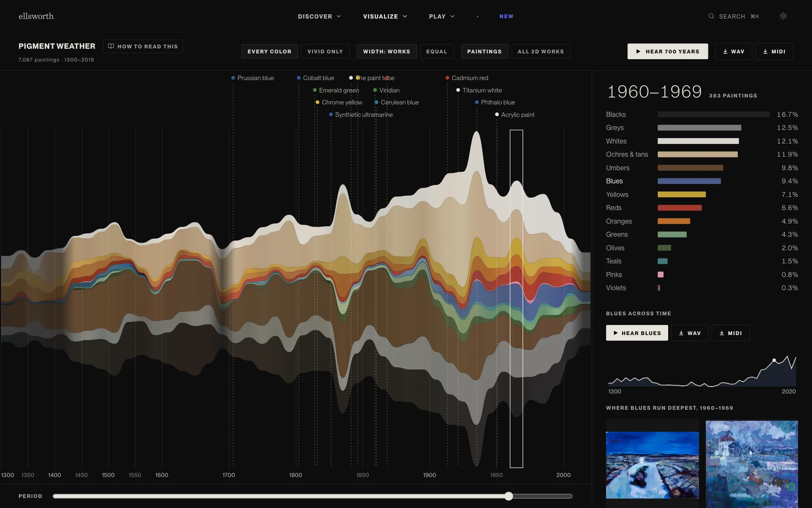Click play icon on Hear 700 Years

[638, 51]
